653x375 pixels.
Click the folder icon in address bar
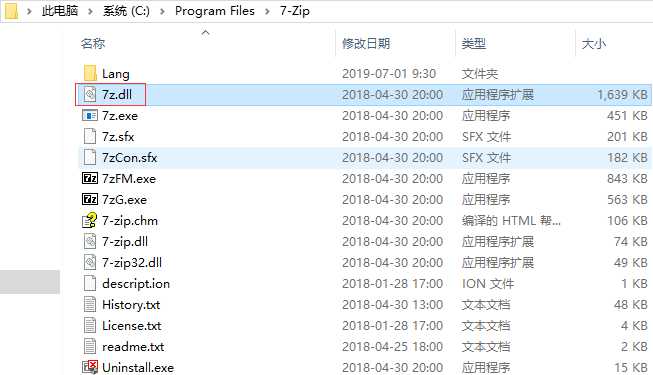pos(11,11)
